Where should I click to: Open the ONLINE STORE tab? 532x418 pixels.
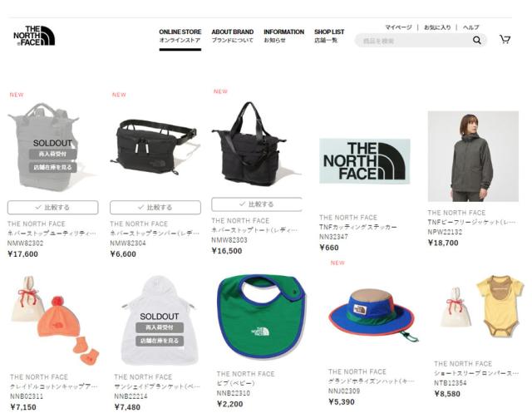pos(180,36)
